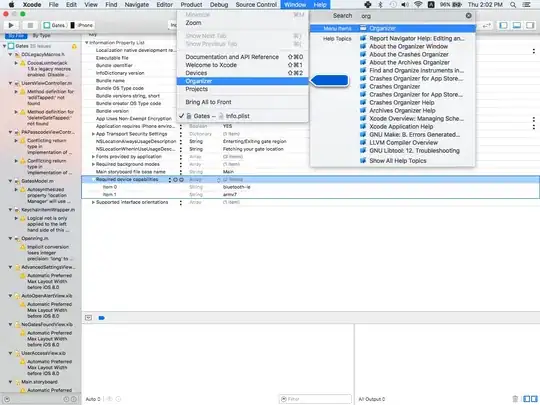Screen dimensions: 540x405
Task: Toggle the navigator panel visibility icon
Action: tap(503, 25)
